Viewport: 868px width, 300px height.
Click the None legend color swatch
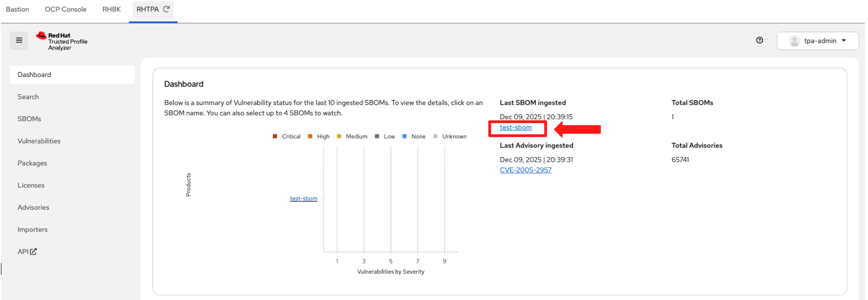404,136
